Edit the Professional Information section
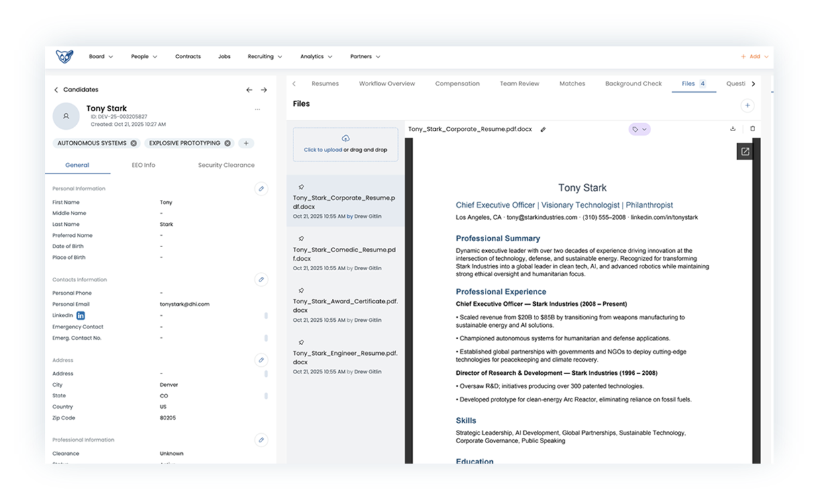This screenshot has width=818, height=504. coord(261,440)
